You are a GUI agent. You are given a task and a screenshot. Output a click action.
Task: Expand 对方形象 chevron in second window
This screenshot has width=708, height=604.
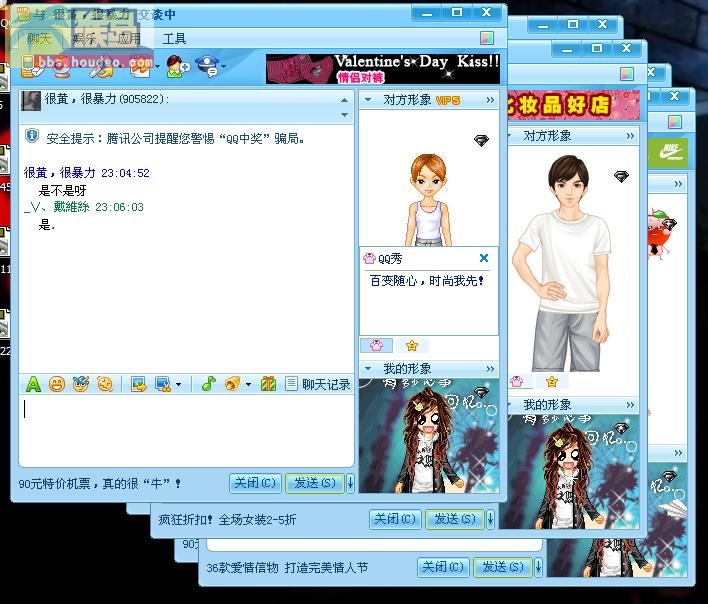(x=630, y=136)
